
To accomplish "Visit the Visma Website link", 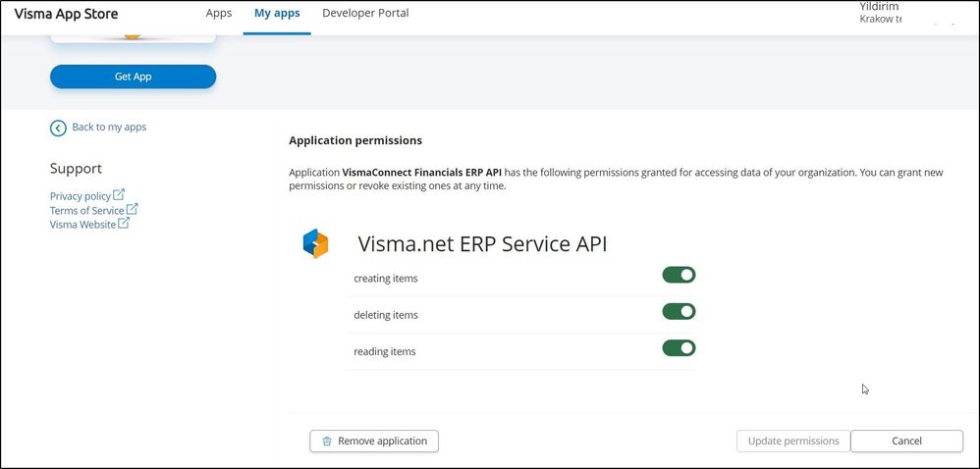I will pos(83,224).
